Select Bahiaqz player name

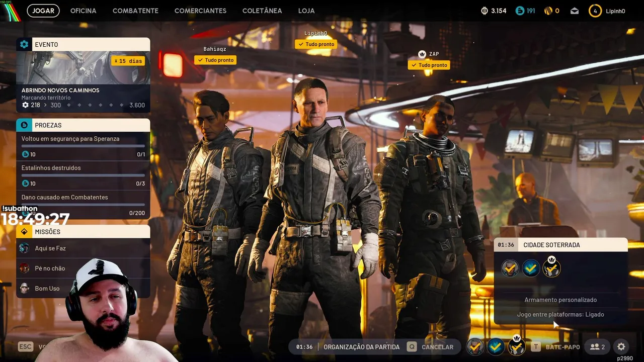coord(215,49)
